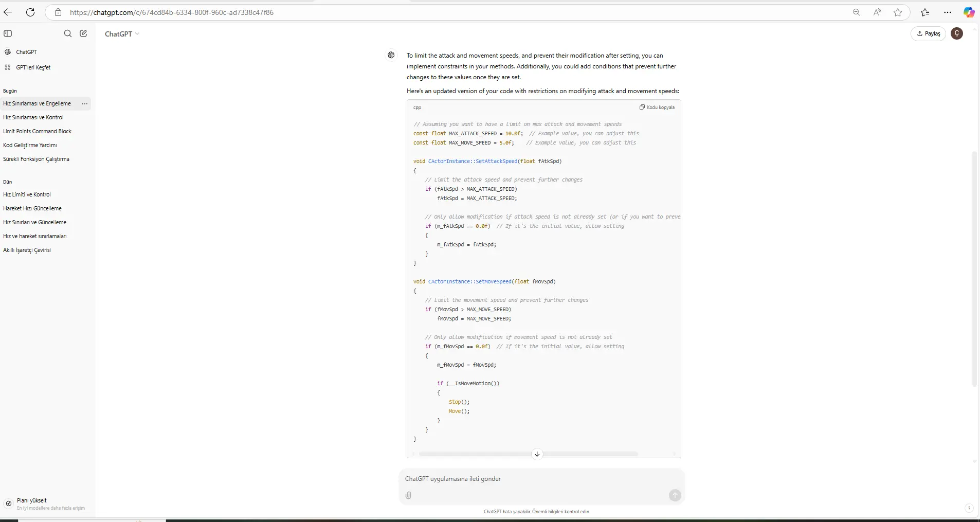Click the browser favorite star icon

pos(898,12)
